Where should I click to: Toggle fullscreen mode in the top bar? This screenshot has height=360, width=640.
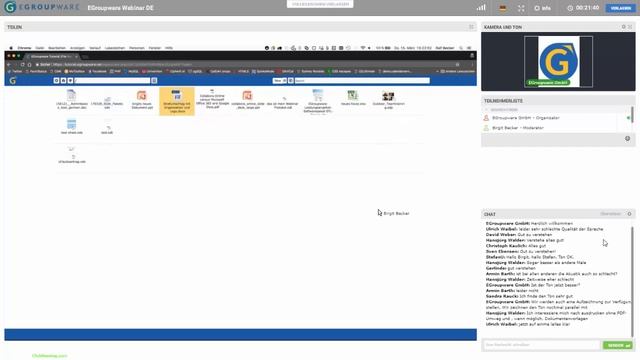521,8
